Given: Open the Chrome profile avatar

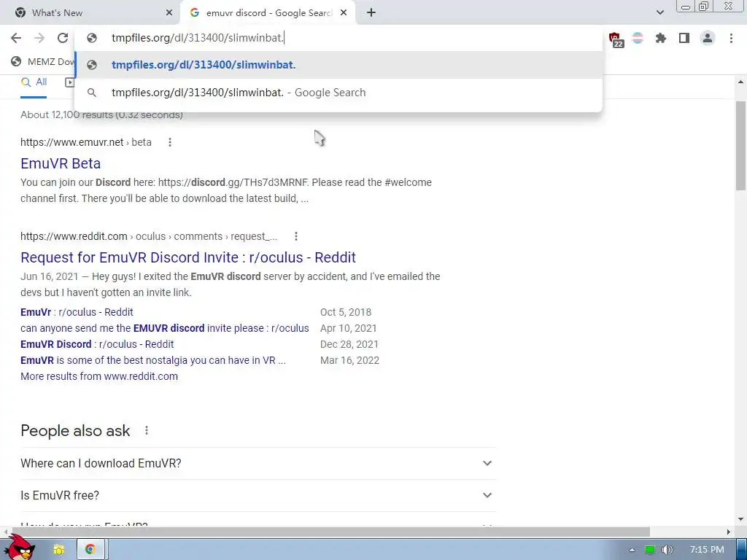Looking at the screenshot, I should coord(708,38).
